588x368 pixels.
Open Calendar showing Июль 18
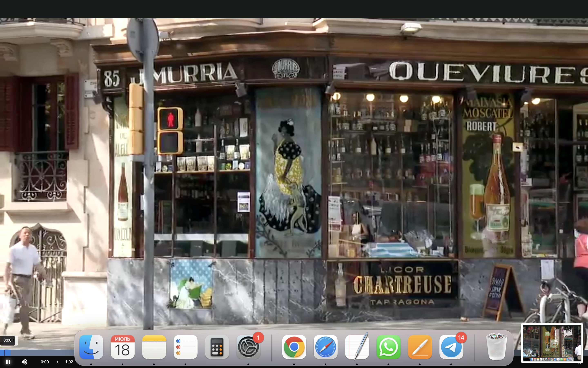(122, 347)
